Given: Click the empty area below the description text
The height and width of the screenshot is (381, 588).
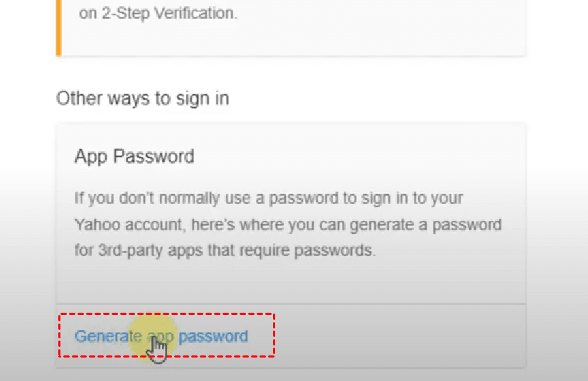Looking at the screenshot, I should click(290, 284).
